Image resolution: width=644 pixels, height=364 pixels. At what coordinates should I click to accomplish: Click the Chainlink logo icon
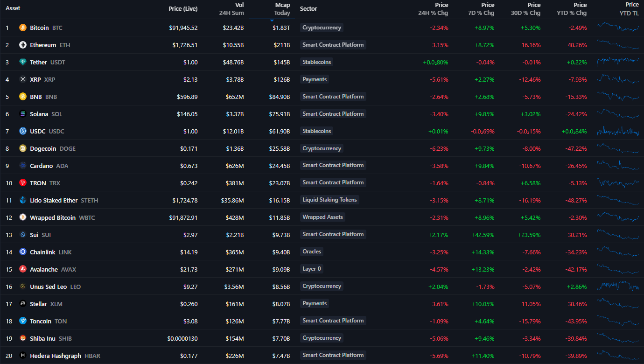(22, 252)
